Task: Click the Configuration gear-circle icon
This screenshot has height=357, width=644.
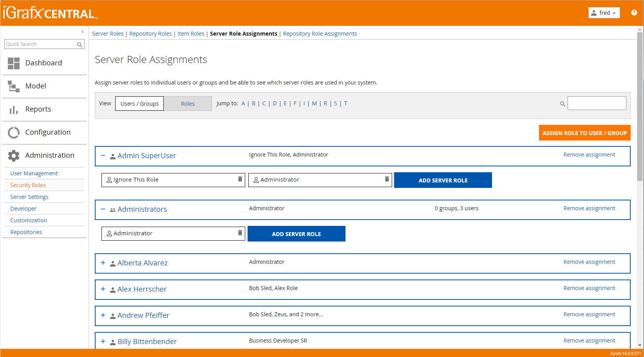Action: point(14,132)
